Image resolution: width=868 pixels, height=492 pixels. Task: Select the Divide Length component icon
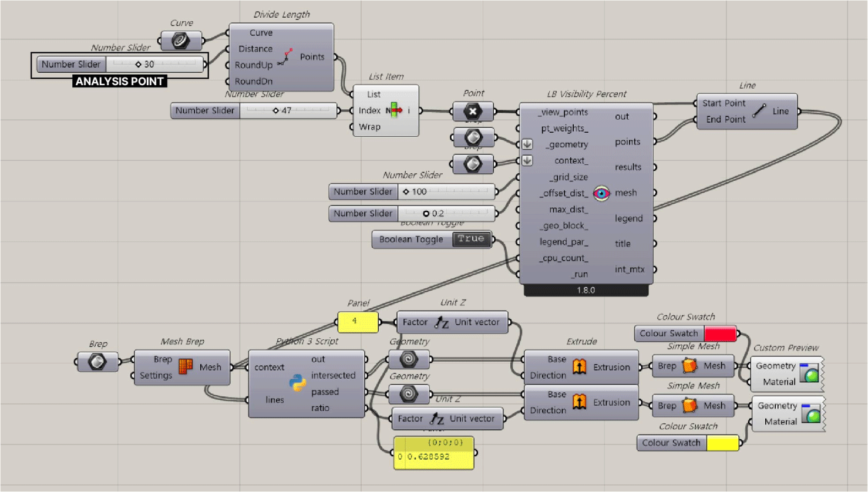[286, 57]
